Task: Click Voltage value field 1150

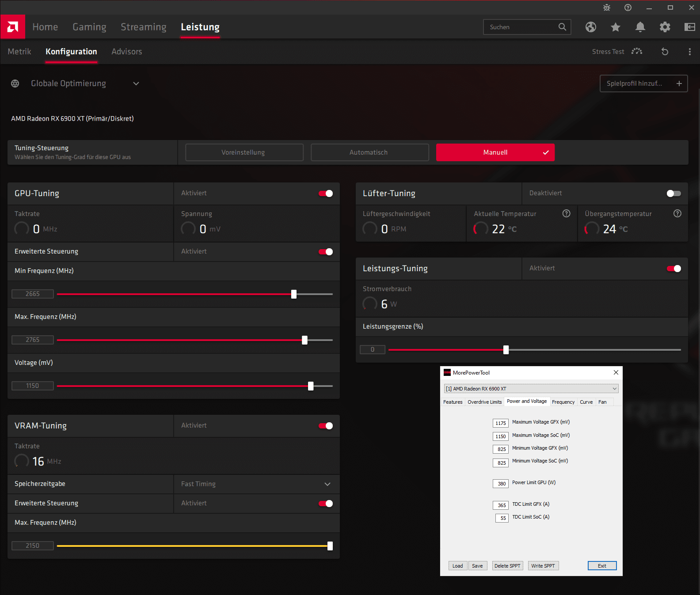Action: (x=33, y=386)
